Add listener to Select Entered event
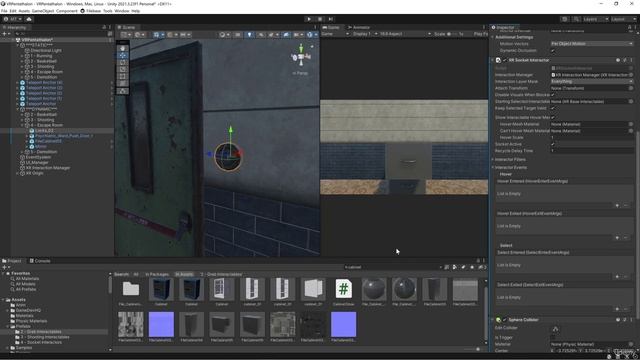The image size is (640, 360). [617, 277]
